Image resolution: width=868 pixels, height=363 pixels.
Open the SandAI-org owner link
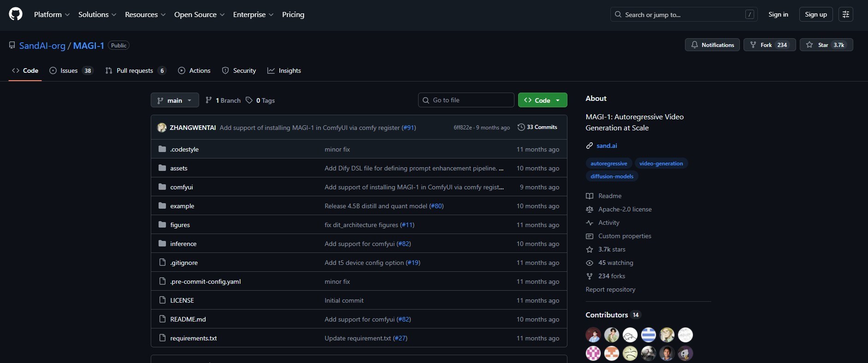42,45
